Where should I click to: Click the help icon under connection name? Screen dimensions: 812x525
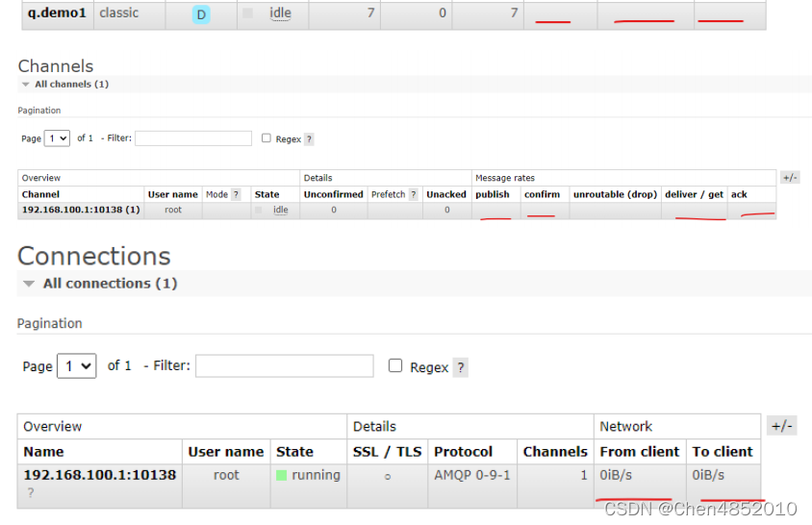pyautogui.click(x=31, y=493)
